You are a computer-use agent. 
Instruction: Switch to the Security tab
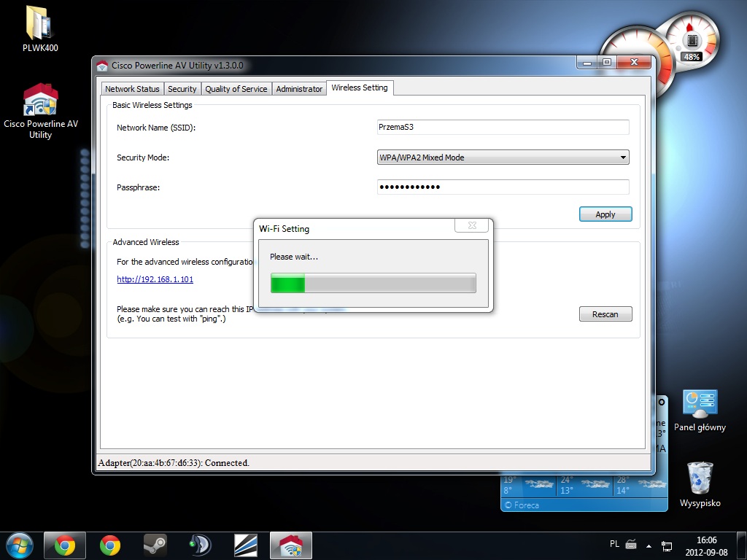pos(182,88)
